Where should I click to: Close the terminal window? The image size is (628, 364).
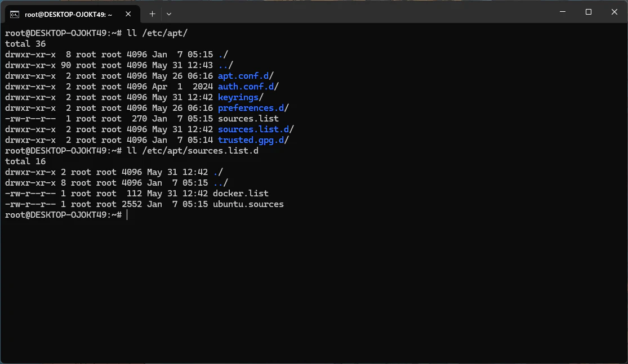[614, 12]
